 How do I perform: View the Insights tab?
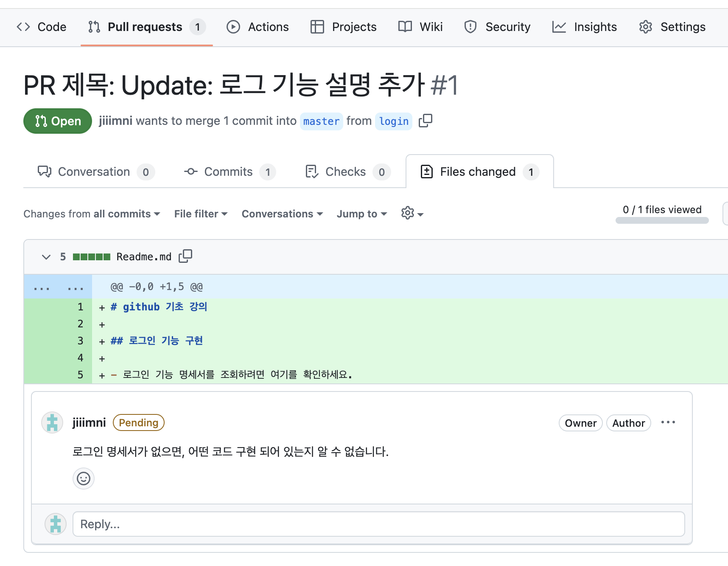coord(585,27)
